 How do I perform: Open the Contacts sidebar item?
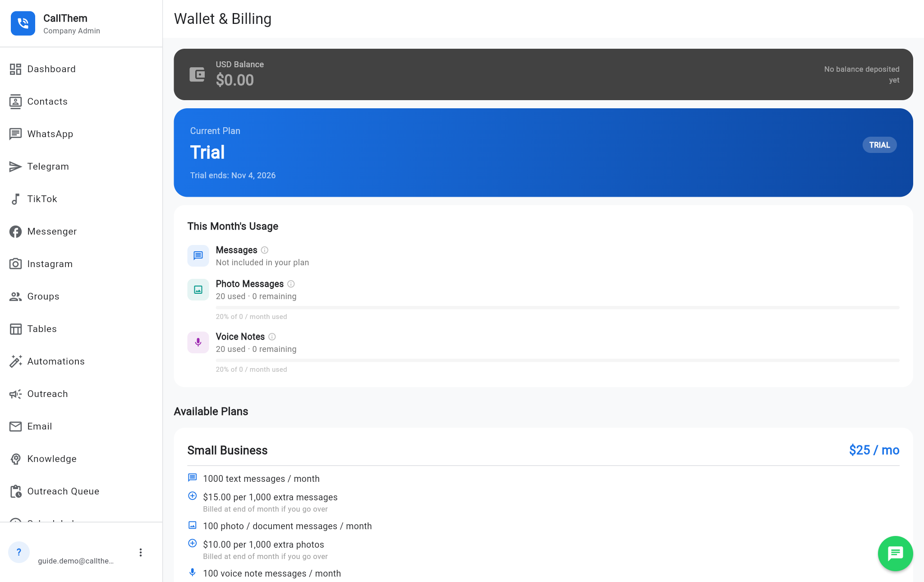(81, 102)
